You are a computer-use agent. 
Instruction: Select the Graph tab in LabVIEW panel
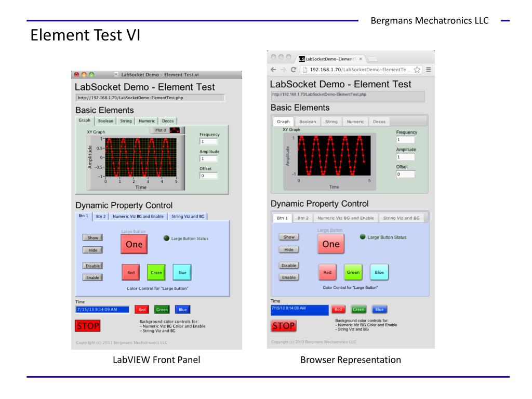pyautogui.click(x=85, y=121)
